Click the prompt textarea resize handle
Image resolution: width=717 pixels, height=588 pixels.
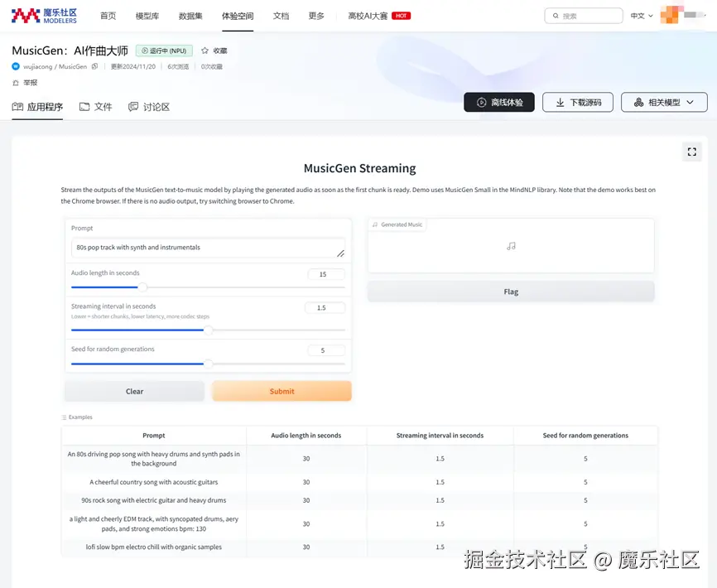click(340, 253)
